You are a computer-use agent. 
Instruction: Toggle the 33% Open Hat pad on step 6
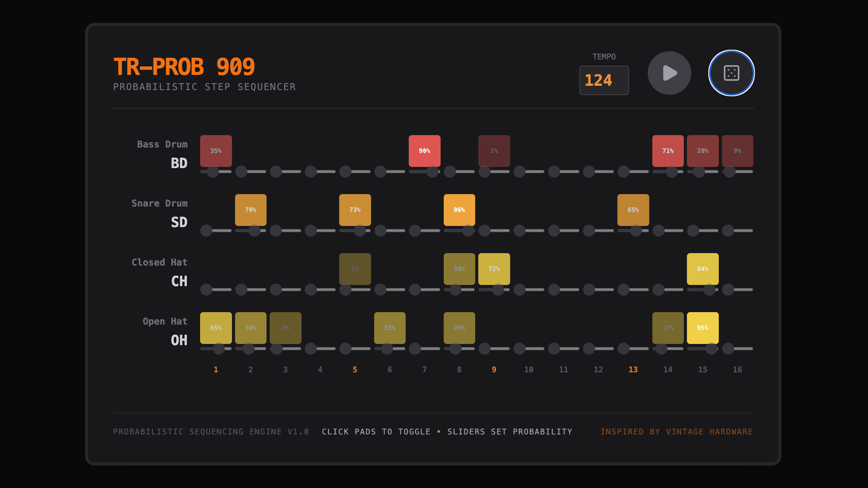click(x=390, y=328)
